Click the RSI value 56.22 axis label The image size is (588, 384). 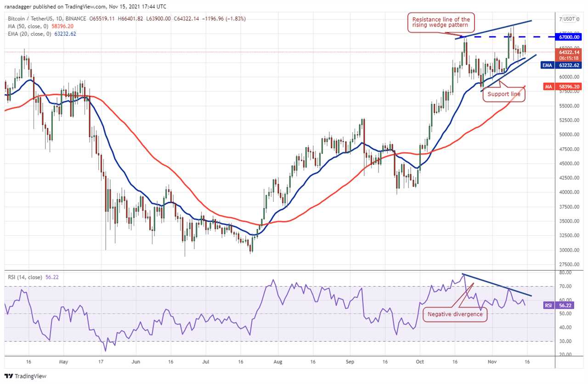[x=565, y=305]
